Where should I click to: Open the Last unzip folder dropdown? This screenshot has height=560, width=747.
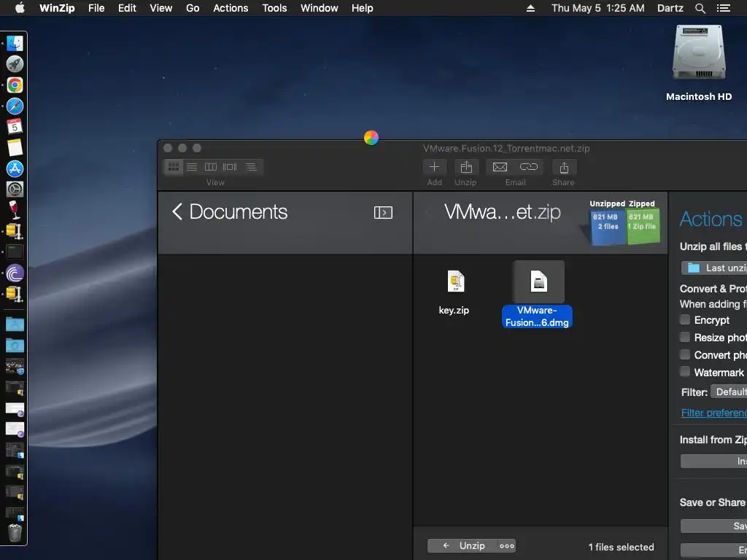(x=714, y=268)
